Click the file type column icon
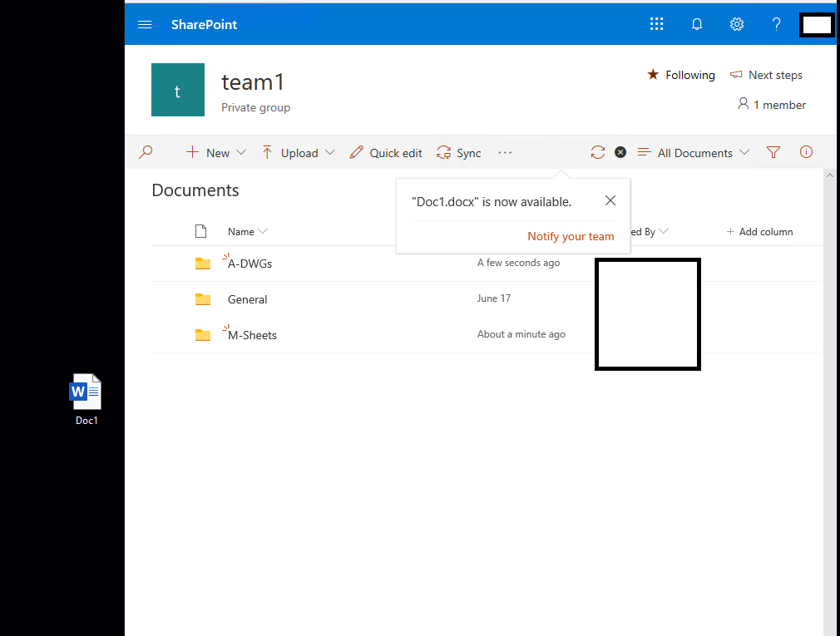 pos(201,231)
